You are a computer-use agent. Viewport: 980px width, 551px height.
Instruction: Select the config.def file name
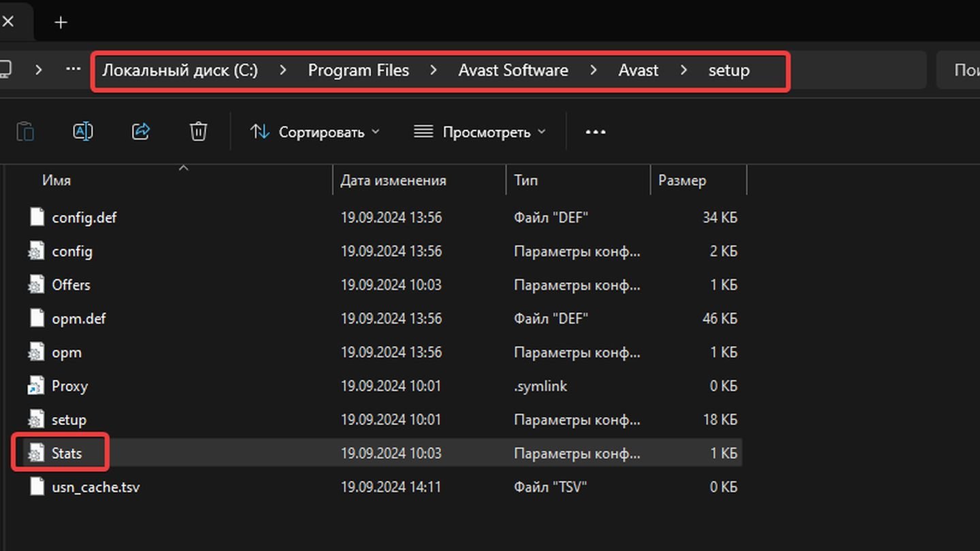click(x=84, y=218)
